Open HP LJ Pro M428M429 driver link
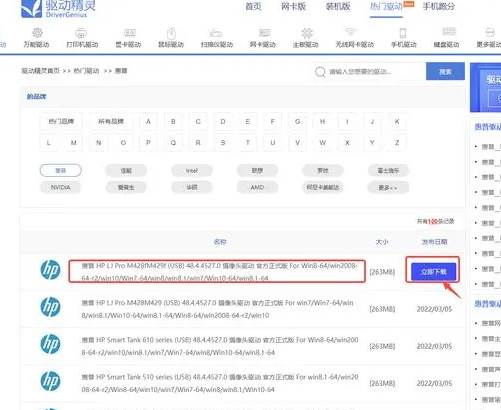 point(217,309)
